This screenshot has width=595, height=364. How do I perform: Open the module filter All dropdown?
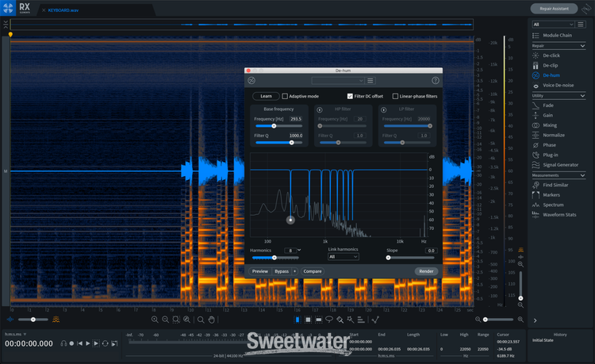553,25
